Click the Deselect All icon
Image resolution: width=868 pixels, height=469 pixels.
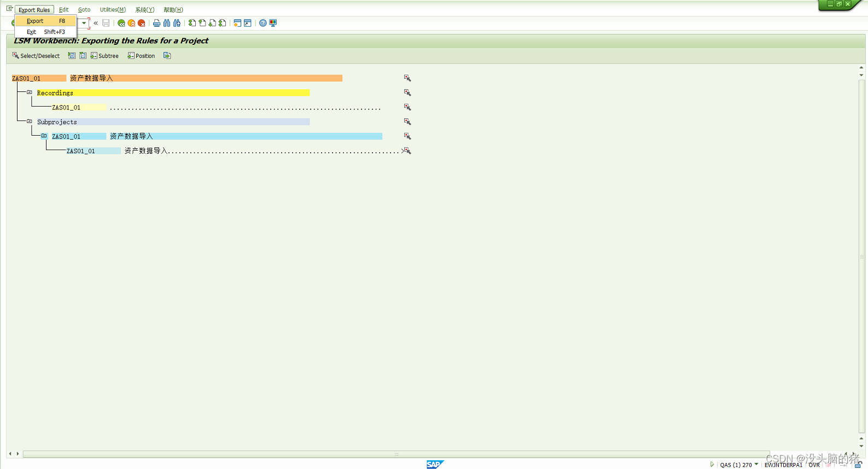click(83, 56)
